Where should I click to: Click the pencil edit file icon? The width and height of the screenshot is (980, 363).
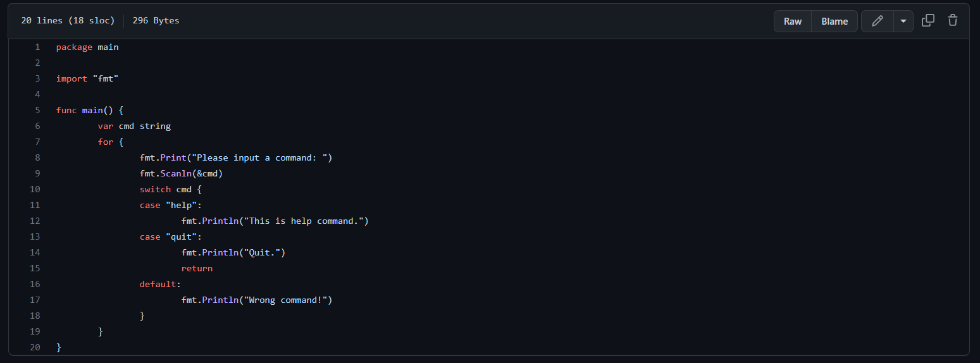(x=877, y=21)
